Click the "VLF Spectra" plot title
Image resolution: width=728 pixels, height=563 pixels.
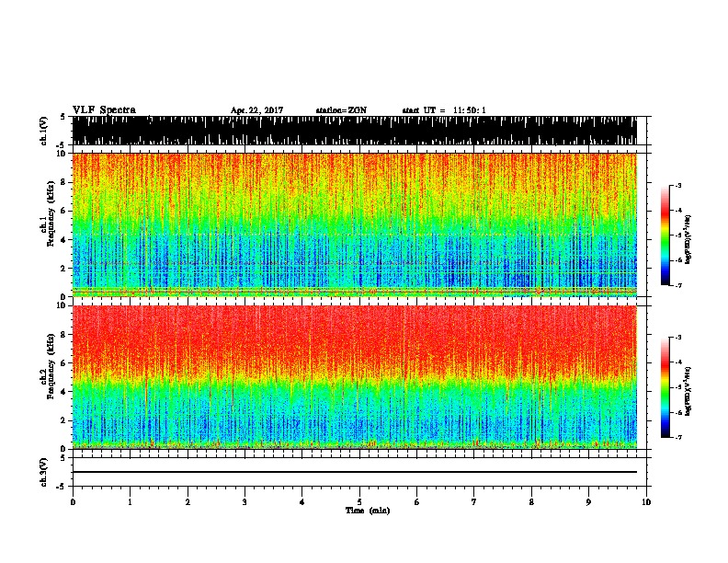pyautogui.click(x=104, y=110)
